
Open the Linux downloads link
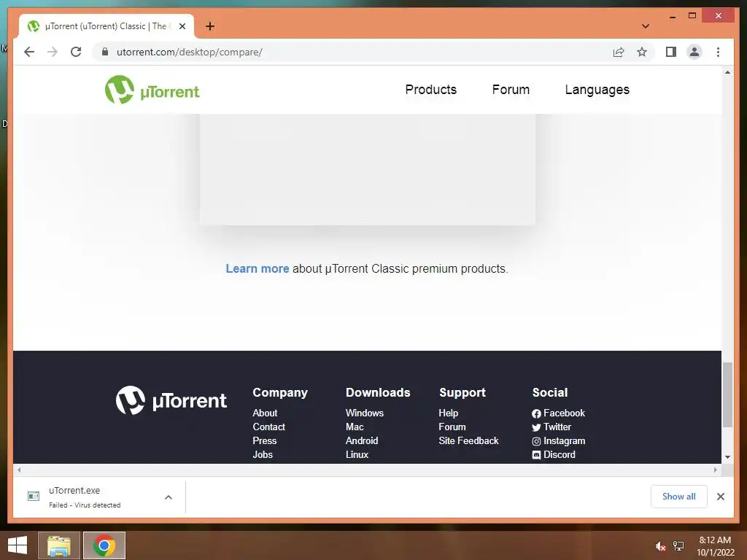coord(357,454)
